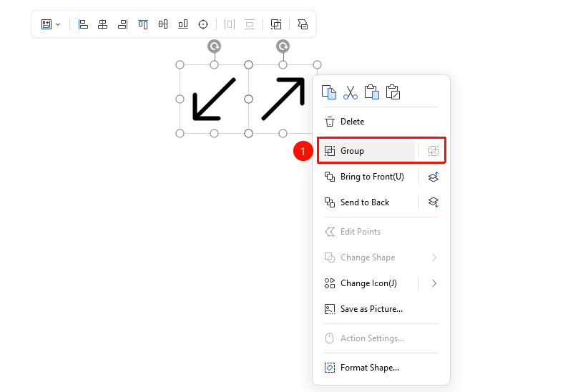Click the distribute vertically icon
The height and width of the screenshot is (392, 578).
click(x=250, y=24)
